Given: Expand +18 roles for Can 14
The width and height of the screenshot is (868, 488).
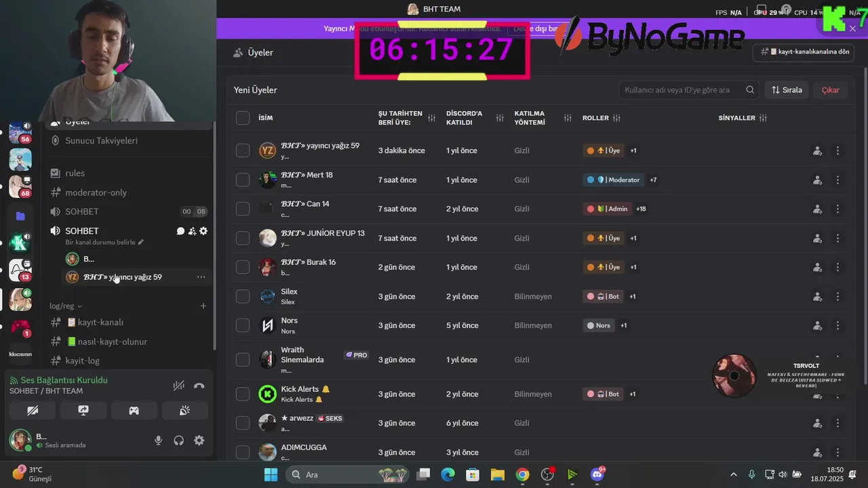Looking at the screenshot, I should pos(641,209).
